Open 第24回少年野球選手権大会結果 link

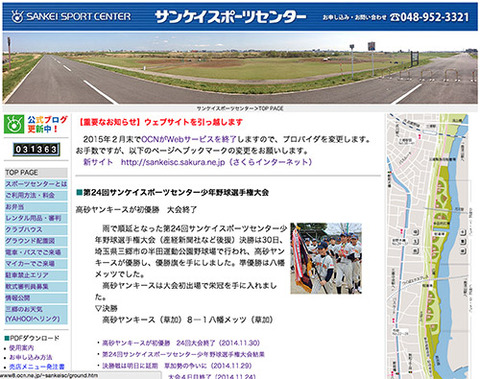click(x=183, y=354)
